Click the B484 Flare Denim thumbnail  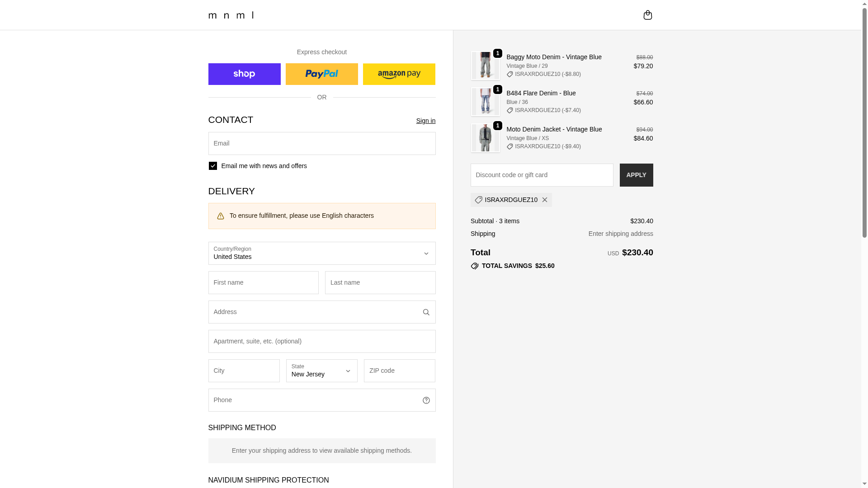(x=485, y=102)
